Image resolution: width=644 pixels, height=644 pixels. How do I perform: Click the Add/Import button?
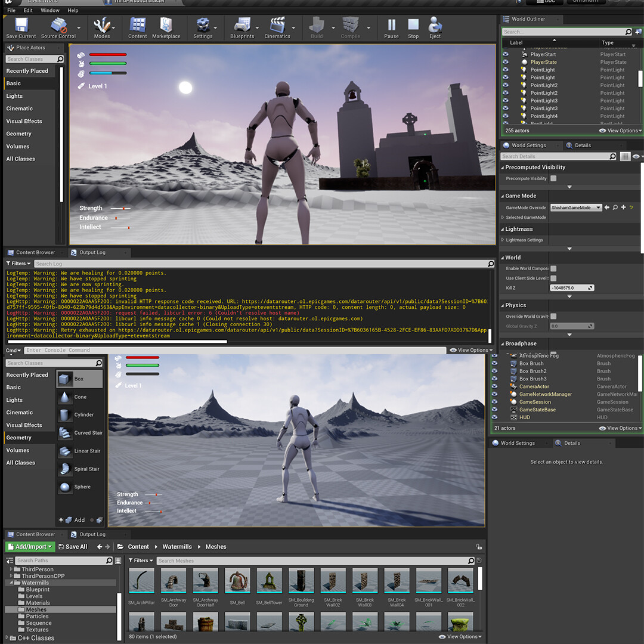pyautogui.click(x=30, y=546)
